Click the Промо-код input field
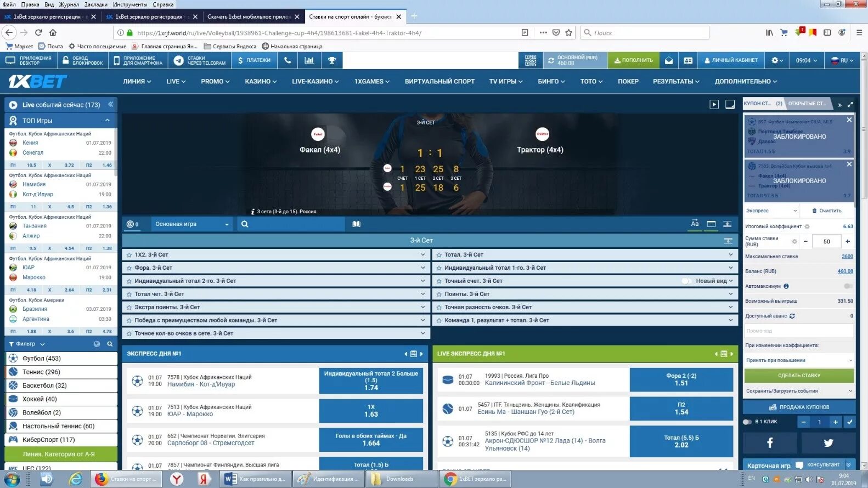Screen dimensions: 868x488 tap(799, 331)
